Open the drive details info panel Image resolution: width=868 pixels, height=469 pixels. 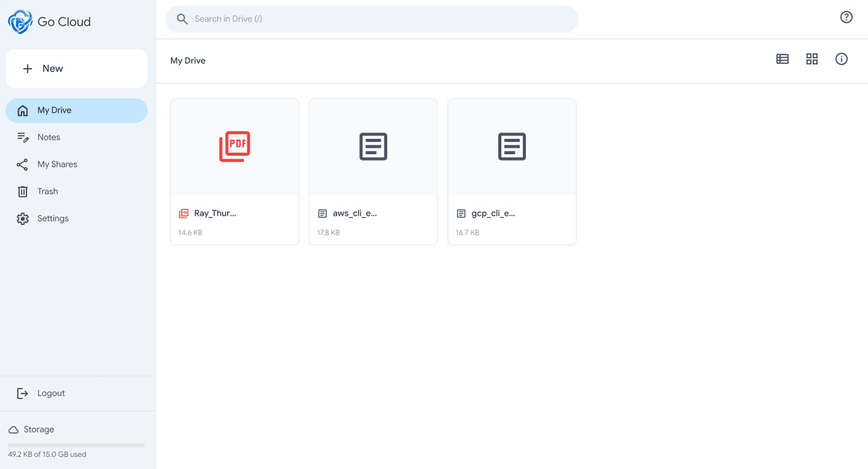pos(841,59)
